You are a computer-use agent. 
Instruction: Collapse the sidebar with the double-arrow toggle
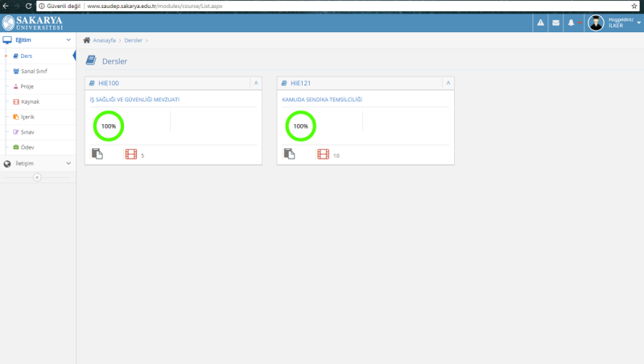pyautogui.click(x=37, y=178)
